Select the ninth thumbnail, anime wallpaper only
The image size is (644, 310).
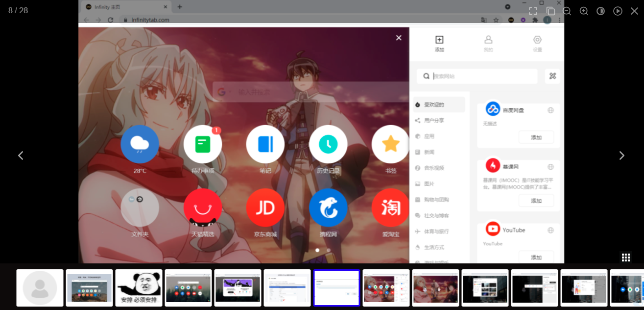click(435, 288)
